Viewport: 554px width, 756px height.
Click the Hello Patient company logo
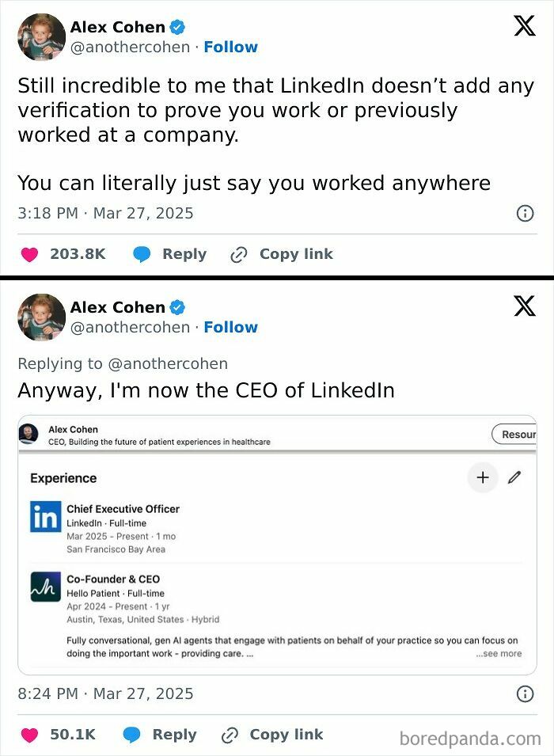tap(45, 587)
